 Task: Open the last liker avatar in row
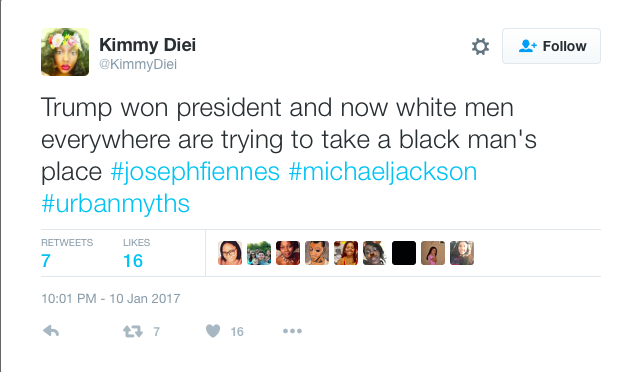462,253
